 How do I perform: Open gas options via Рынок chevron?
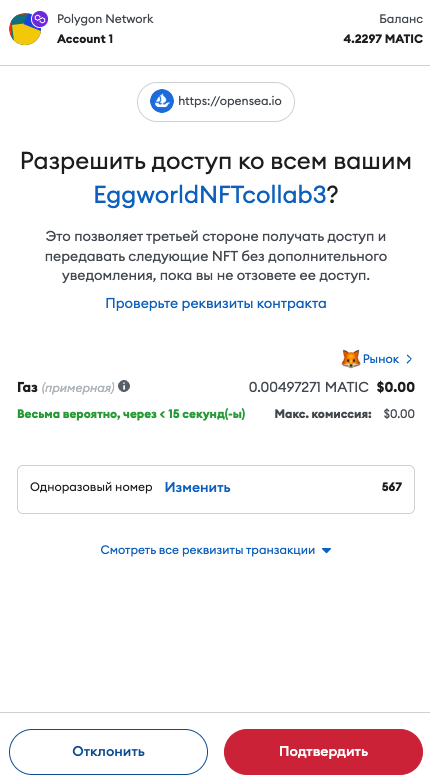tap(409, 359)
